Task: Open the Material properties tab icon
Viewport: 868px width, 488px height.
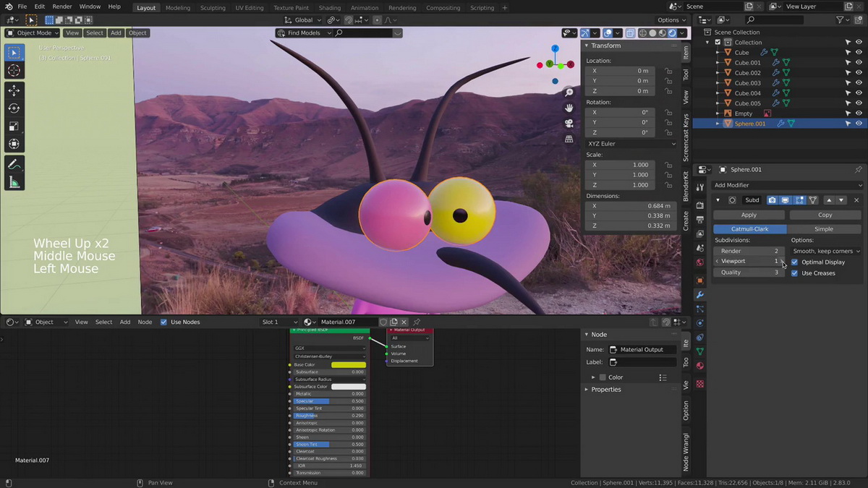Action: coord(700,366)
